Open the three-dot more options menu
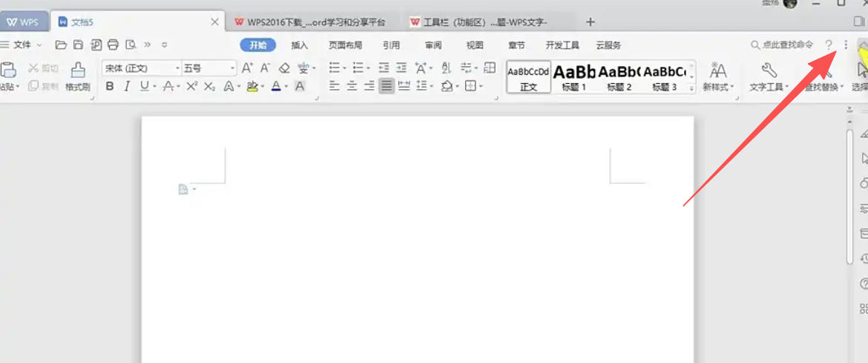Image resolution: width=868 pixels, height=363 pixels. point(845,45)
